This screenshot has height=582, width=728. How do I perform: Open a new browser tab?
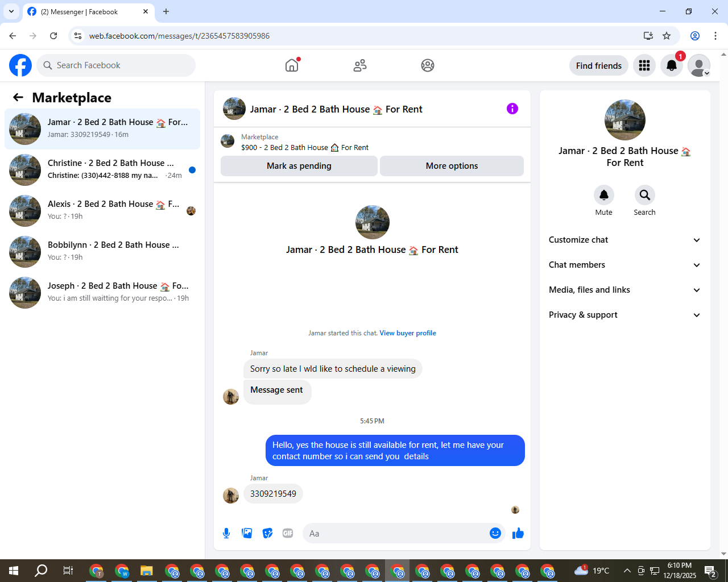166,11
